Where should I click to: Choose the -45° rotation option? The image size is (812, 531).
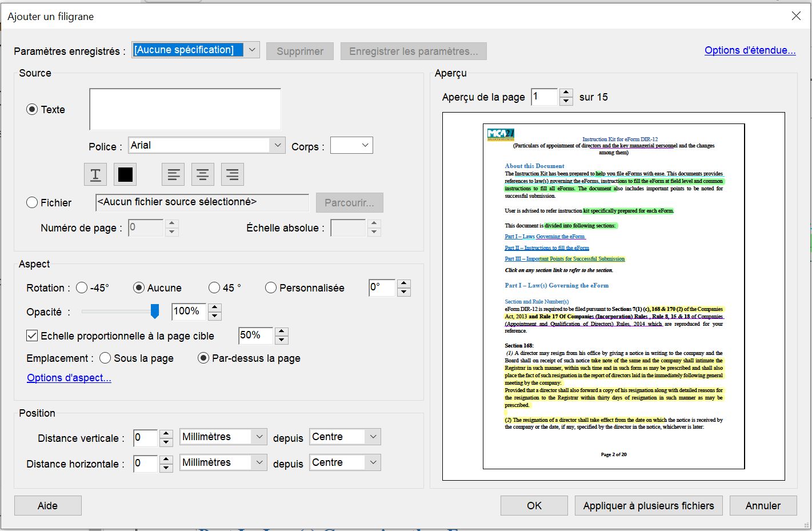(x=82, y=288)
